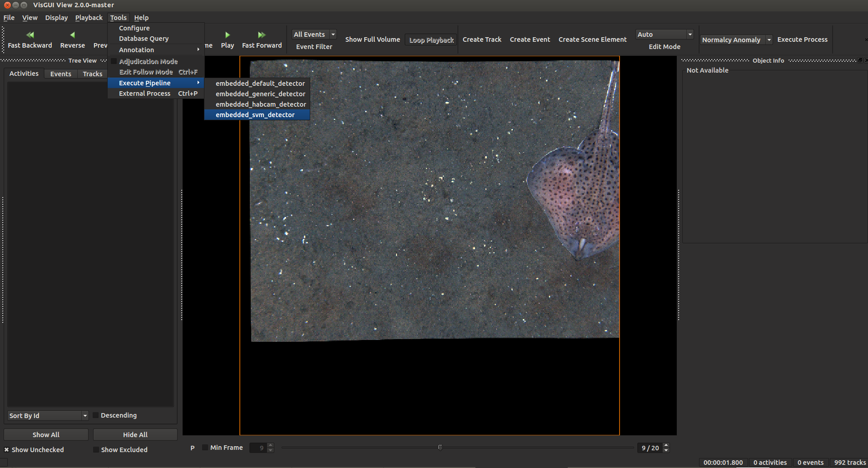Screen dimensions: 868x468
Task: Switch to the Events tab
Action: 61,74
